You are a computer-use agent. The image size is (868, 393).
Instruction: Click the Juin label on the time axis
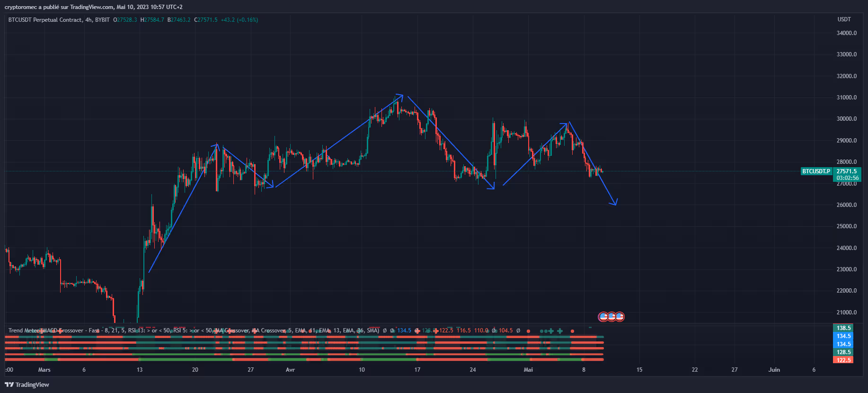point(774,370)
